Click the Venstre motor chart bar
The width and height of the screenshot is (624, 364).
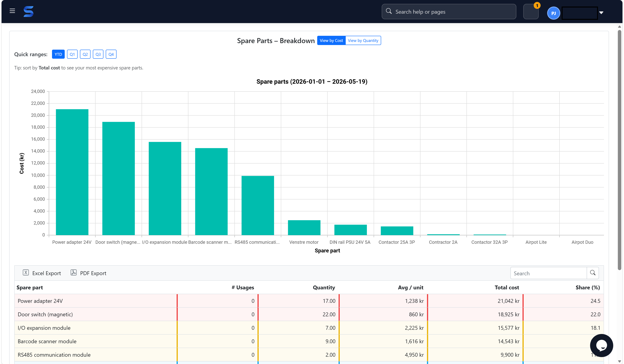(x=304, y=227)
